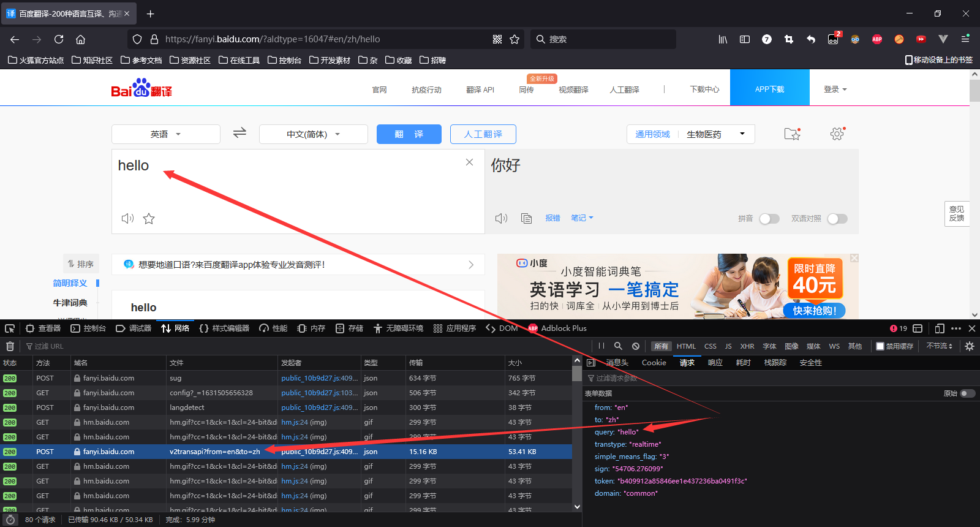Screen dimensions: 980x527
Task: Select the sug request row
Action: click(x=286, y=378)
